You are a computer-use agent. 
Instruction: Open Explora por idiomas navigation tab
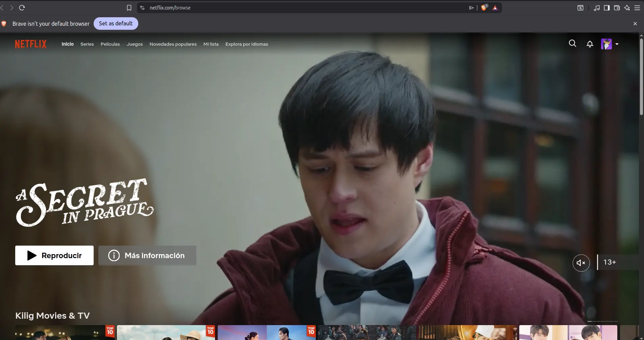point(247,44)
